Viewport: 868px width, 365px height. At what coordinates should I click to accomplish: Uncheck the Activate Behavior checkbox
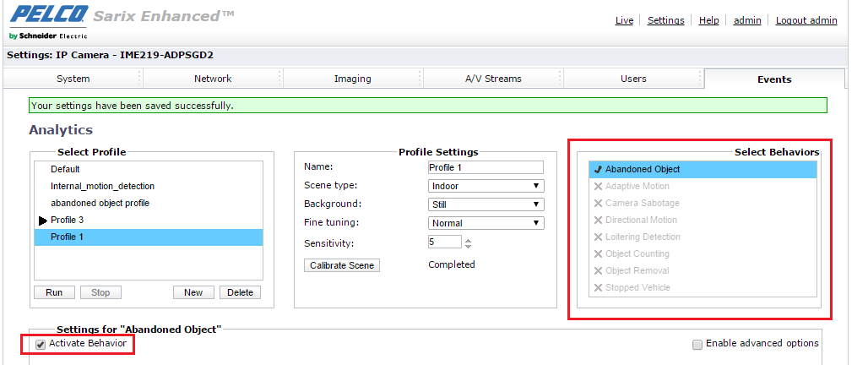[x=41, y=344]
